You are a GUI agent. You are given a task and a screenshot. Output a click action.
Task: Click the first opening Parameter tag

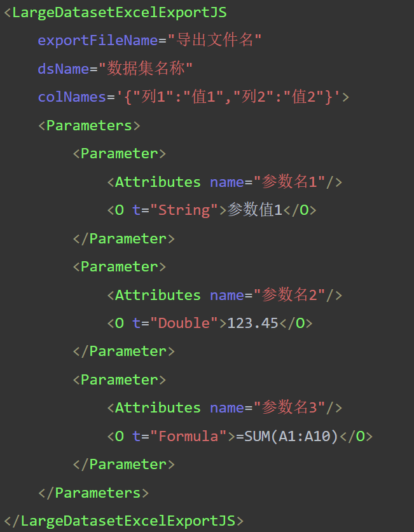(119, 153)
